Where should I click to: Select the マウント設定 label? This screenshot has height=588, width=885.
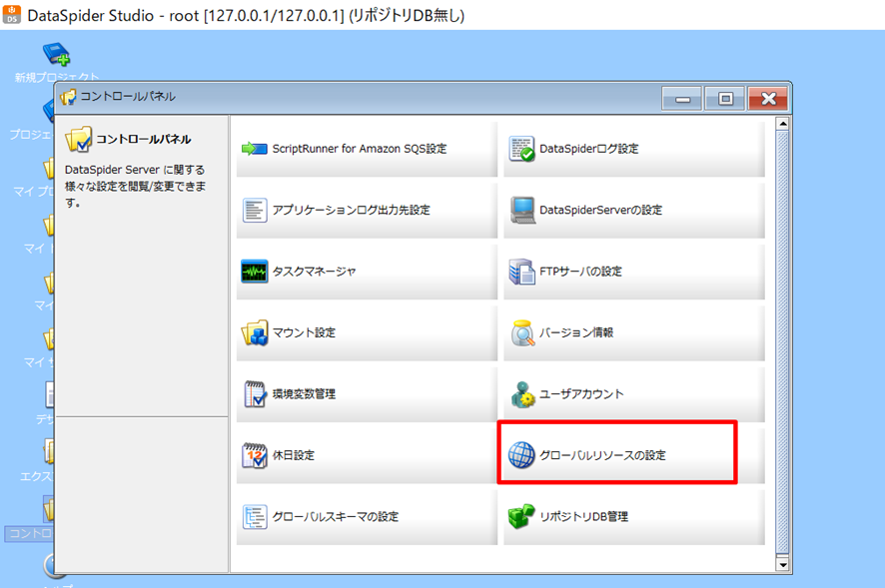click(x=305, y=333)
